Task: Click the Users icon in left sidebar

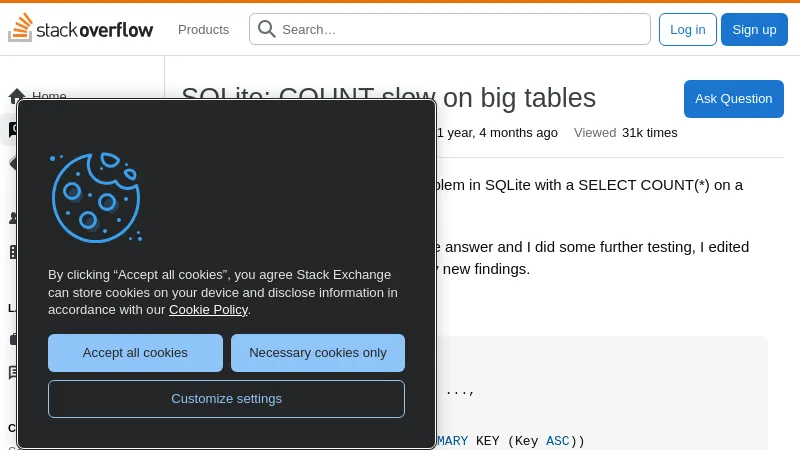Action: pyautogui.click(x=11, y=218)
